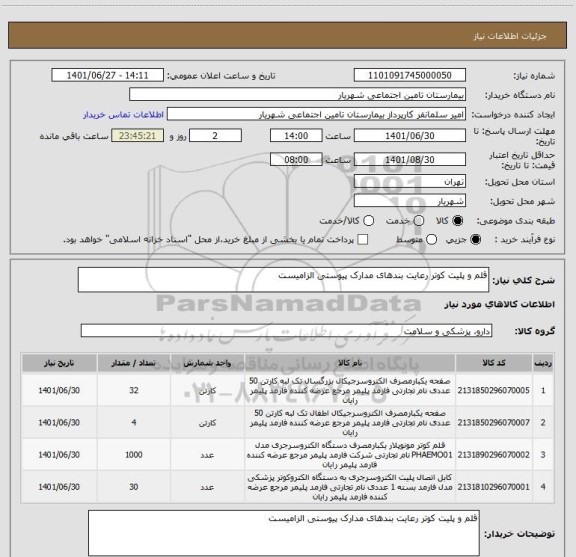Click row 3 monopolar cautery pen name
The width and height of the screenshot is (576, 557).
(350, 455)
